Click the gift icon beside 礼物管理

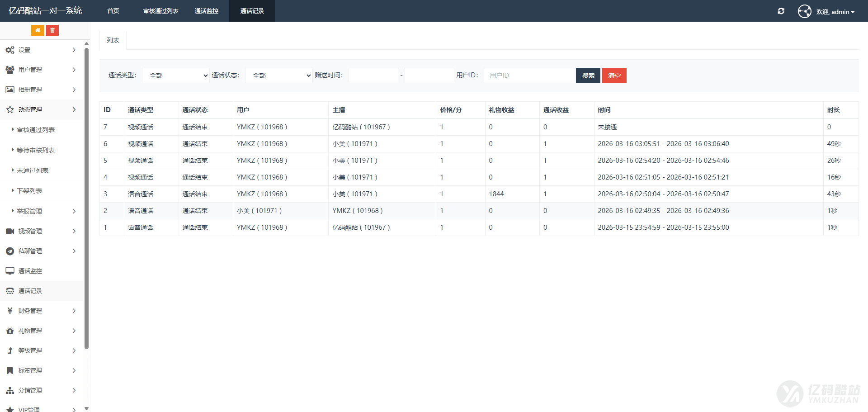point(9,330)
